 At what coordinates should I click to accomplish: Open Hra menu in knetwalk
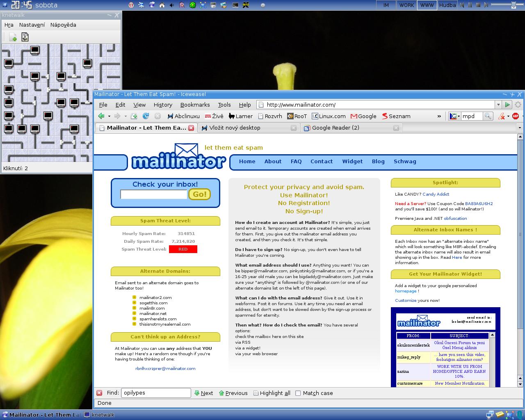click(9, 25)
